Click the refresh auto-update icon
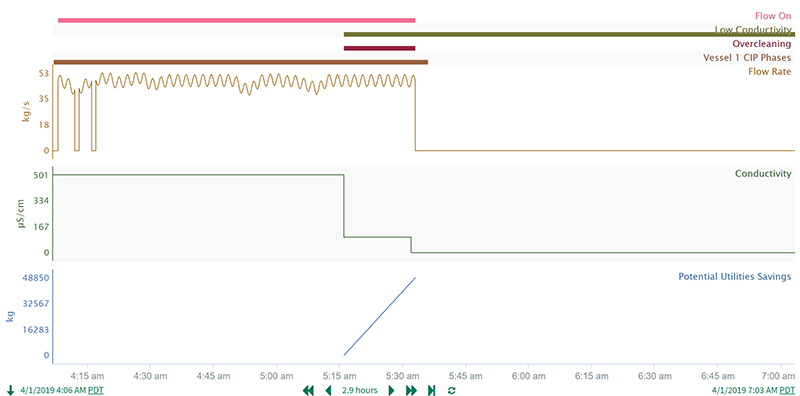 click(451, 390)
